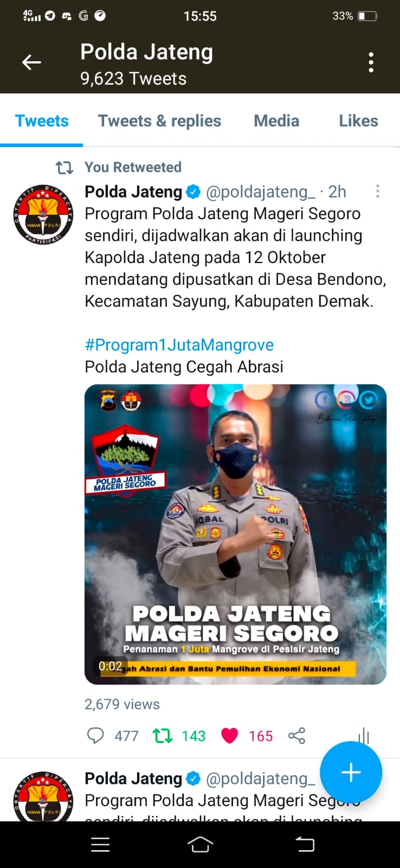Tap the compose new tweet floating button
Screen dimensions: 400x868
351,772
